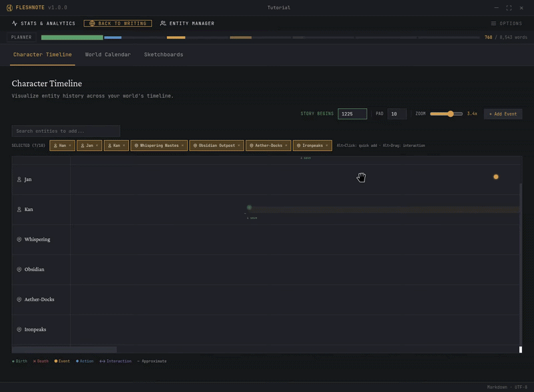Image resolution: width=534 pixels, height=392 pixels.
Task: Remove Aether-Docks chip via its x
Action: coord(286,146)
